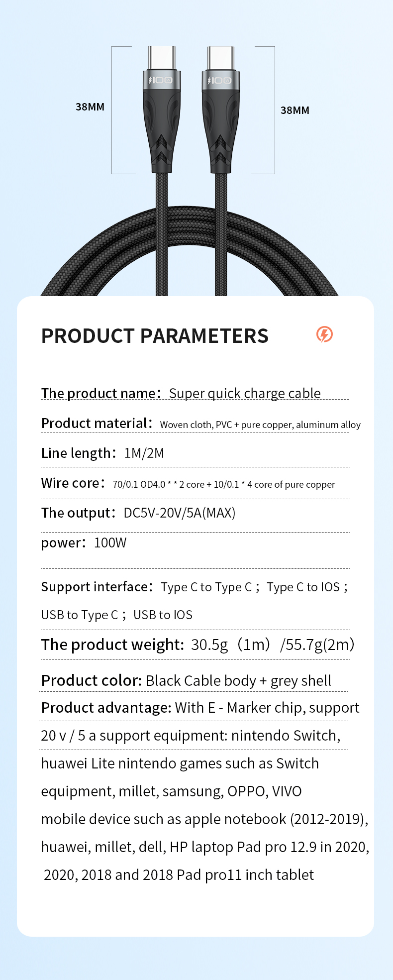Screen dimensions: 393x980
Task: Click the Wire core specification line
Action: (x=188, y=483)
